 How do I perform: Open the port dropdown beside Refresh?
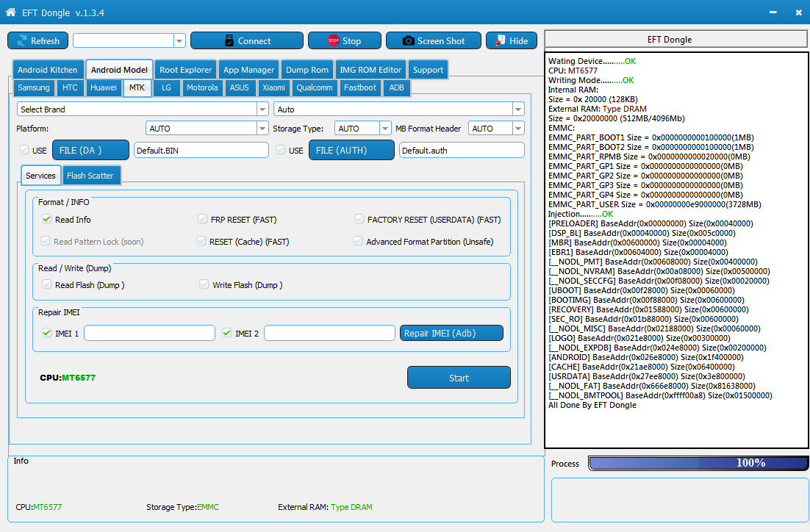pos(179,41)
